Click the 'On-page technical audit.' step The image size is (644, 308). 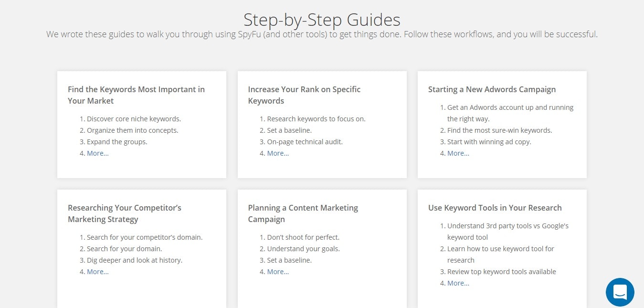tap(305, 142)
